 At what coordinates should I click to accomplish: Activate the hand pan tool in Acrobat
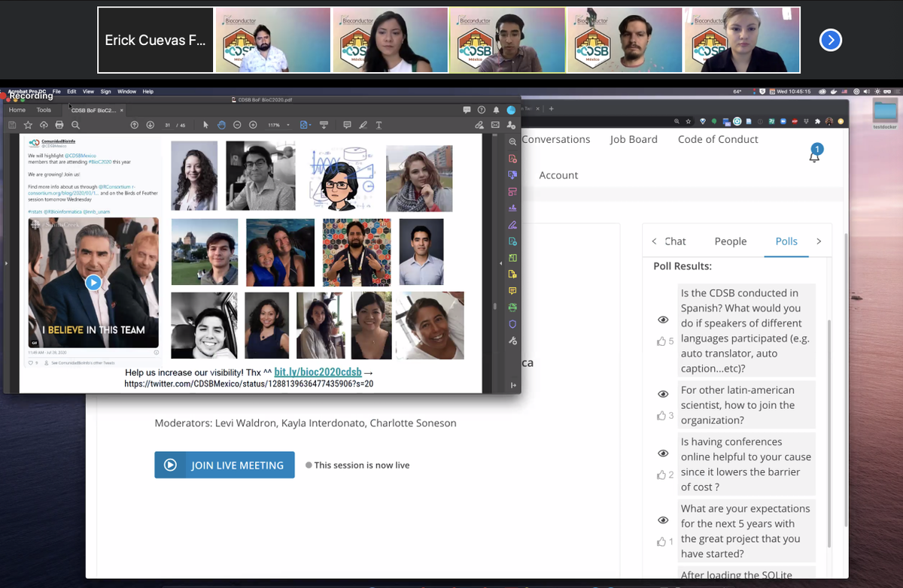click(x=221, y=125)
